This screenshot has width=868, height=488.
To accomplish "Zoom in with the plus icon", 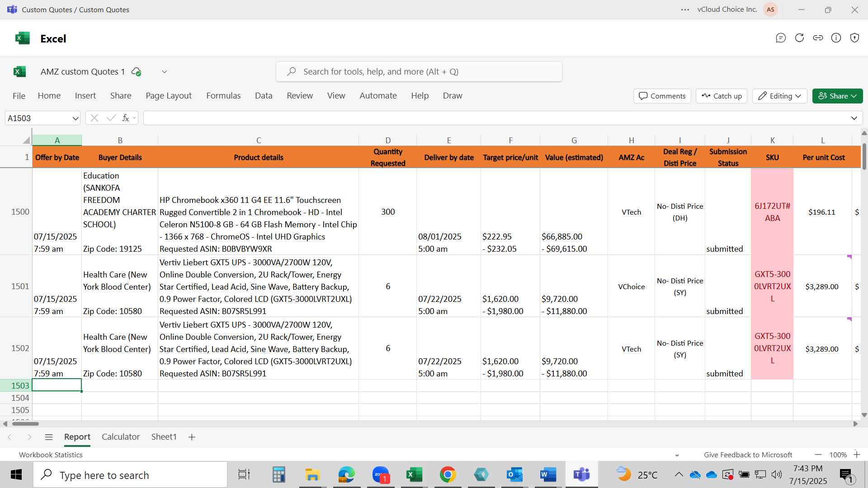I will pyautogui.click(x=857, y=455).
